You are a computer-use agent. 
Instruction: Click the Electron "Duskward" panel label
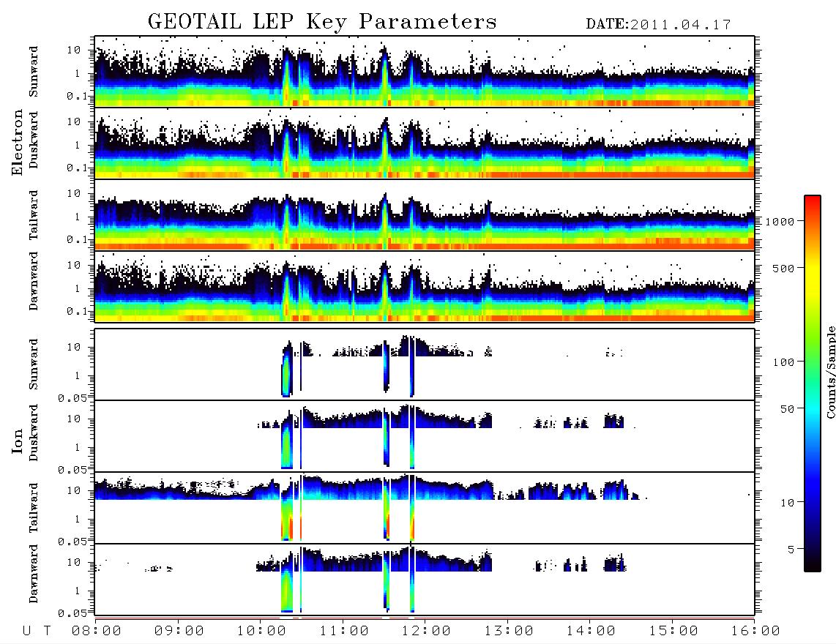pos(34,140)
